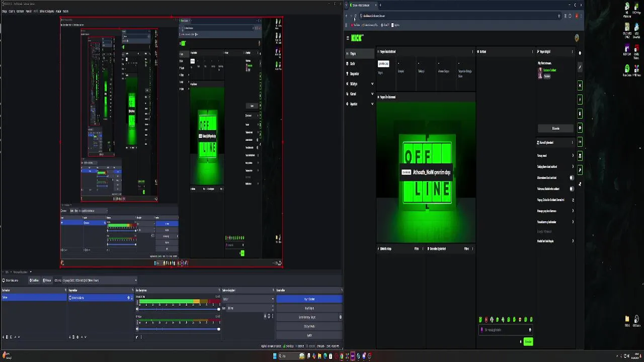Add a new source in OBS Kaynaklar
The height and width of the screenshot is (362, 644).
pos(70,337)
